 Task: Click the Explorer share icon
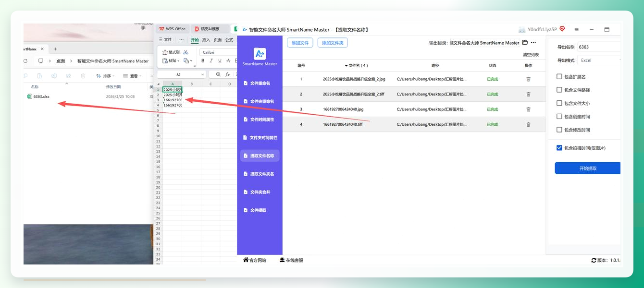(x=69, y=76)
